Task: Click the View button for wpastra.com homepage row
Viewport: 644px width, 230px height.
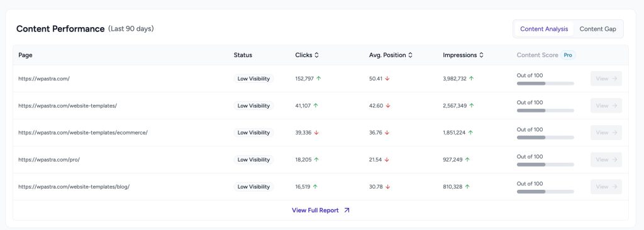Action: tap(606, 79)
